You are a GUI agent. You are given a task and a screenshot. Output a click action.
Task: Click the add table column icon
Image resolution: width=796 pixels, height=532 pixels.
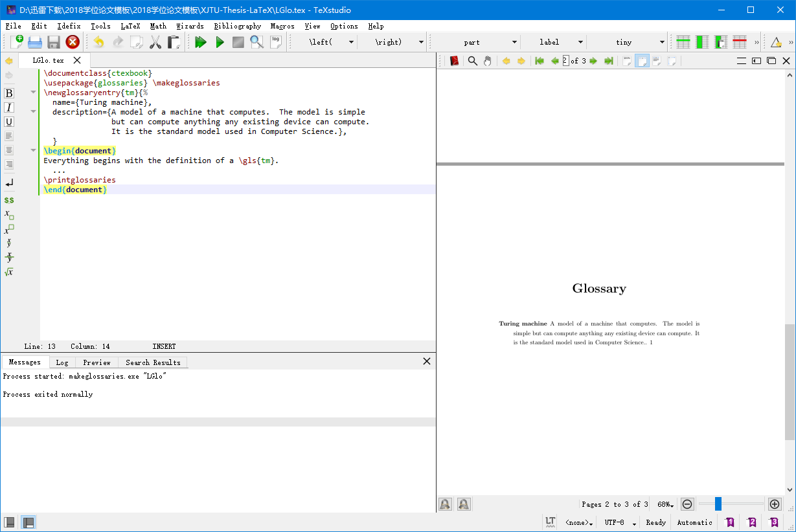tap(702, 42)
